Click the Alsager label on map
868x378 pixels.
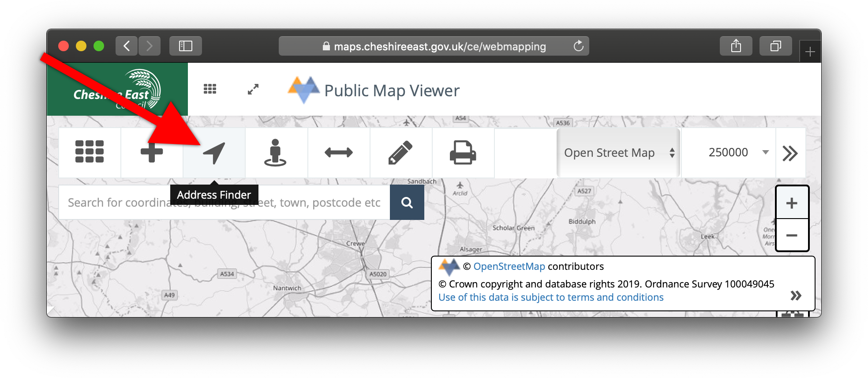(471, 249)
